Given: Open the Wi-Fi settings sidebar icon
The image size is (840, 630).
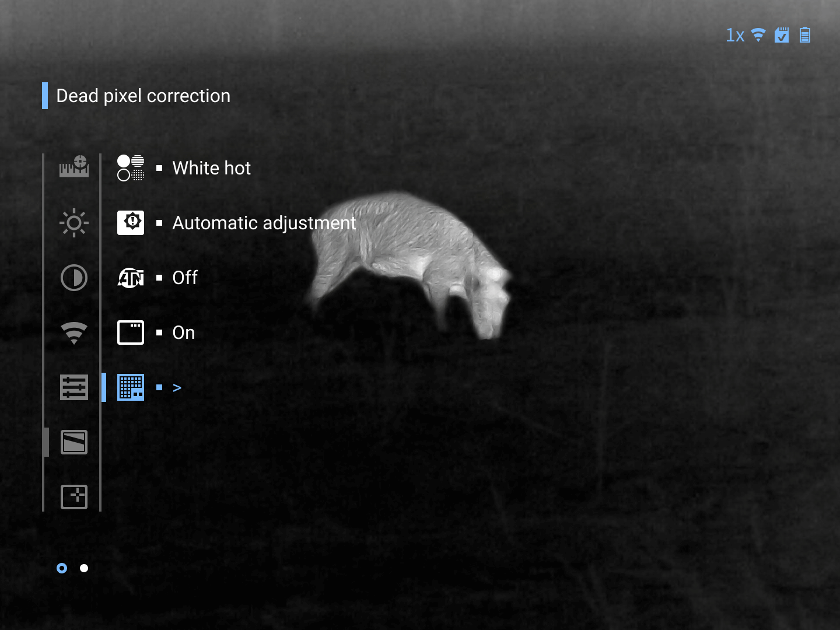Looking at the screenshot, I should coord(74,332).
